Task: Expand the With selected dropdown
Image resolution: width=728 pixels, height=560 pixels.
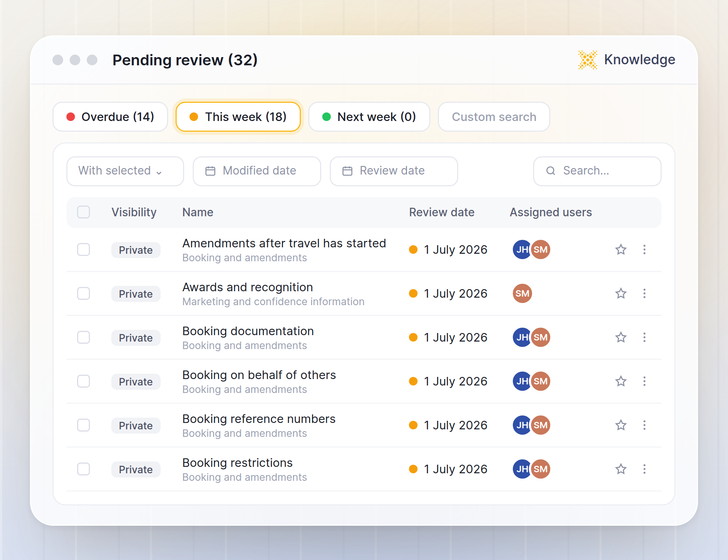Action: (x=125, y=171)
